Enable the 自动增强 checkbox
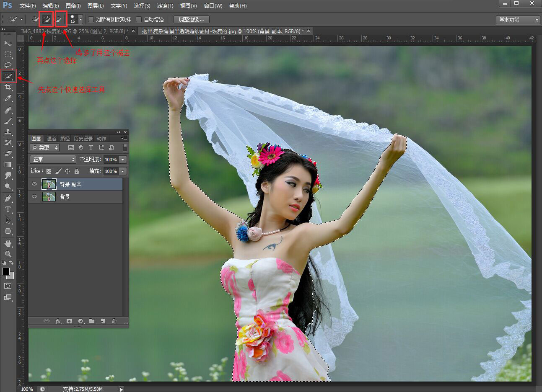 pos(139,19)
